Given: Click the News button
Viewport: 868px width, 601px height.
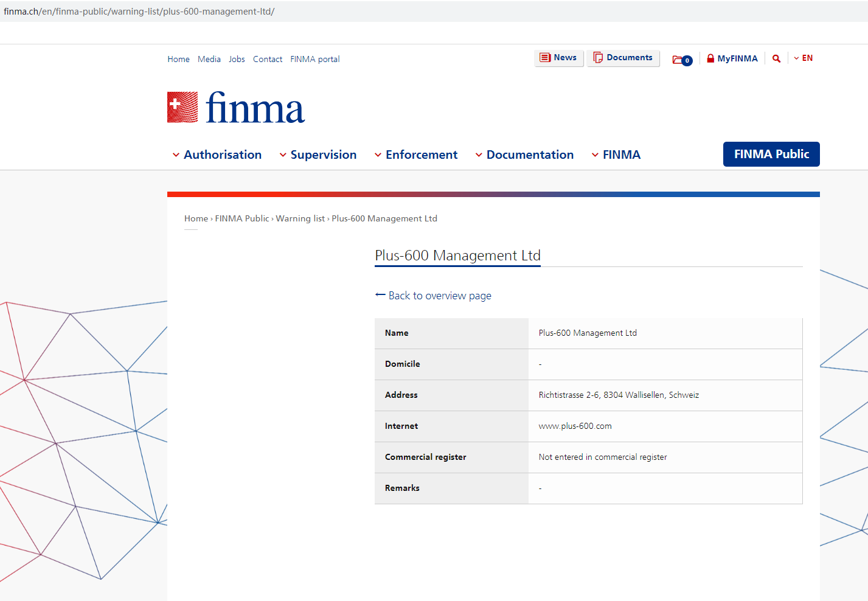Looking at the screenshot, I should [x=559, y=58].
